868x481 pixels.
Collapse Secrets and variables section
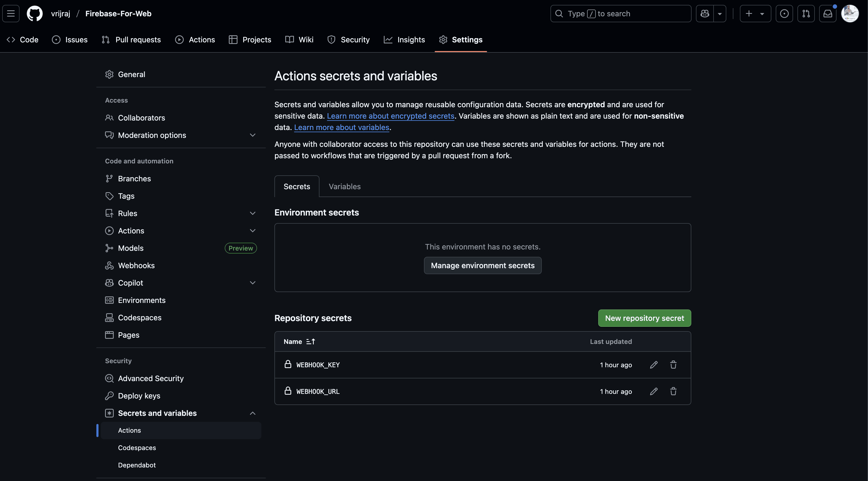click(252, 413)
